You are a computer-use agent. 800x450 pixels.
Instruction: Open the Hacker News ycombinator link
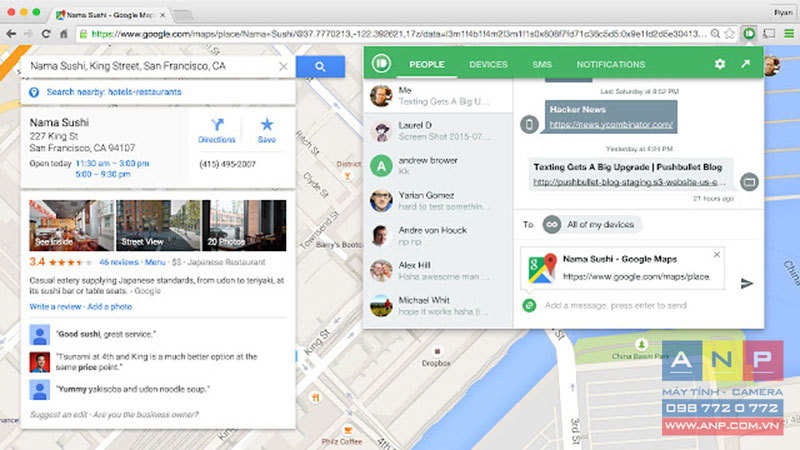tap(611, 124)
